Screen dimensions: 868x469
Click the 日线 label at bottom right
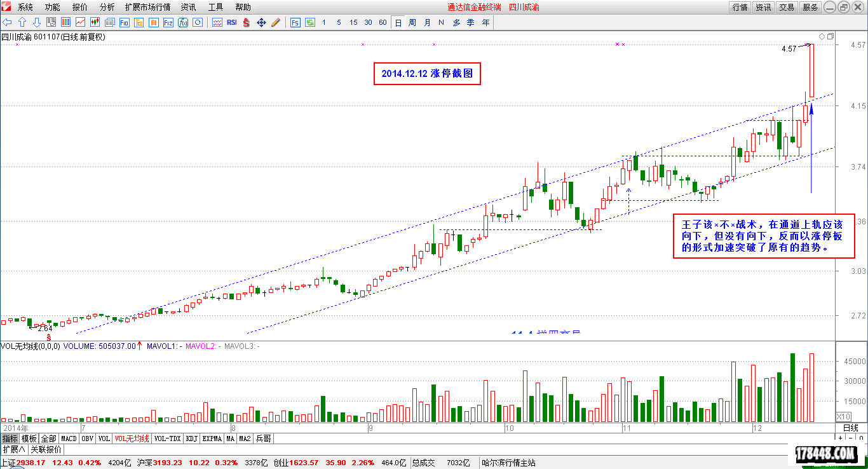click(x=850, y=428)
